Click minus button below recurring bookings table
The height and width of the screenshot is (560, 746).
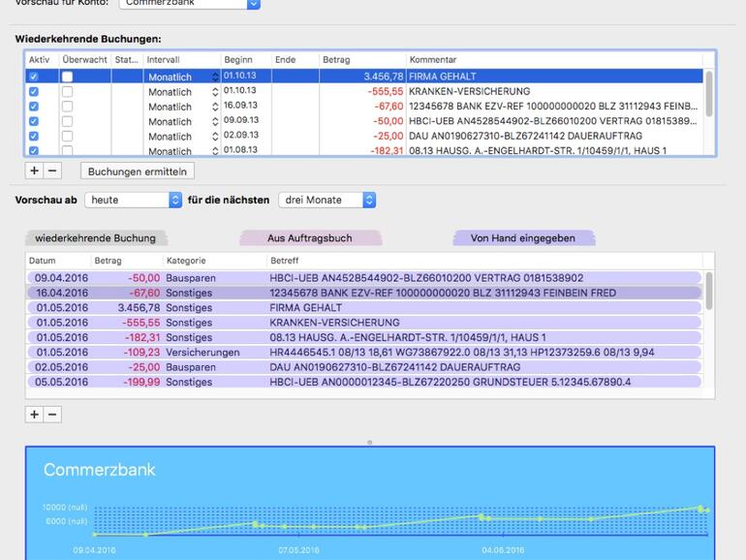(52, 171)
